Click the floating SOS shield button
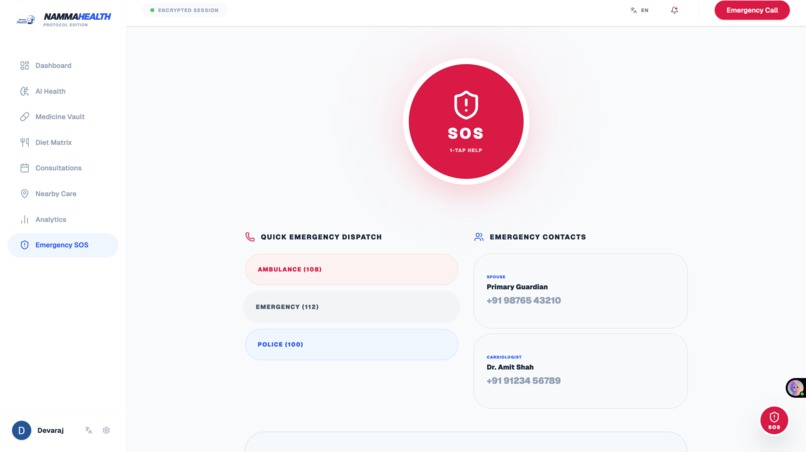 (774, 420)
